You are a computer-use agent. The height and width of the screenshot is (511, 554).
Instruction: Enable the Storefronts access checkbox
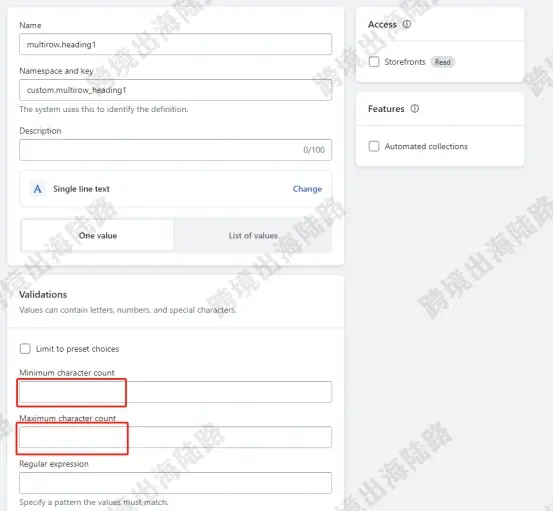click(x=374, y=62)
